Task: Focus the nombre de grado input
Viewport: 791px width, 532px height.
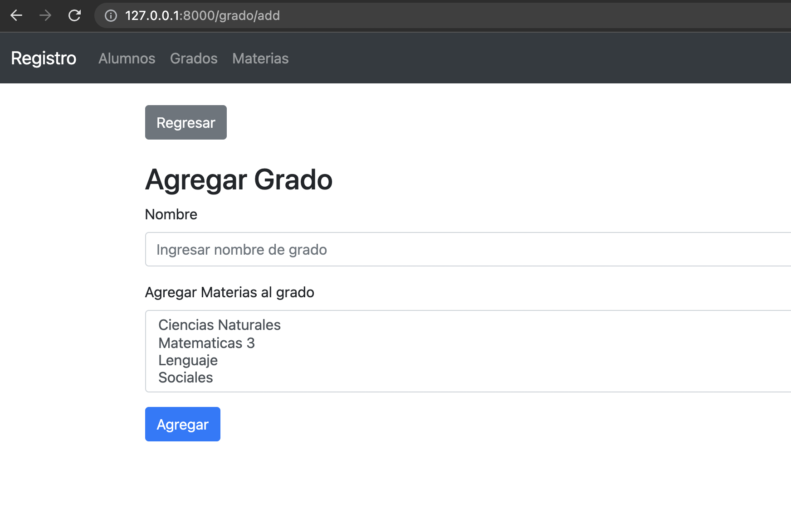Action: 468,249
